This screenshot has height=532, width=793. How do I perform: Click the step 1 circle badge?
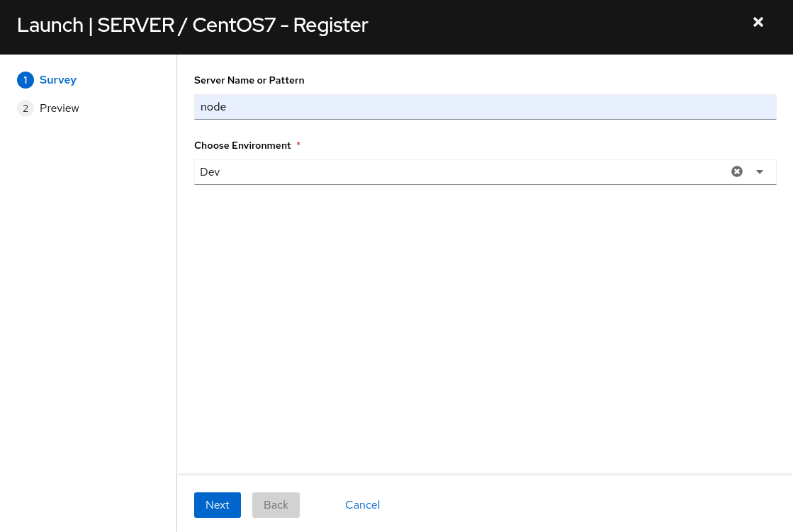[x=26, y=80]
